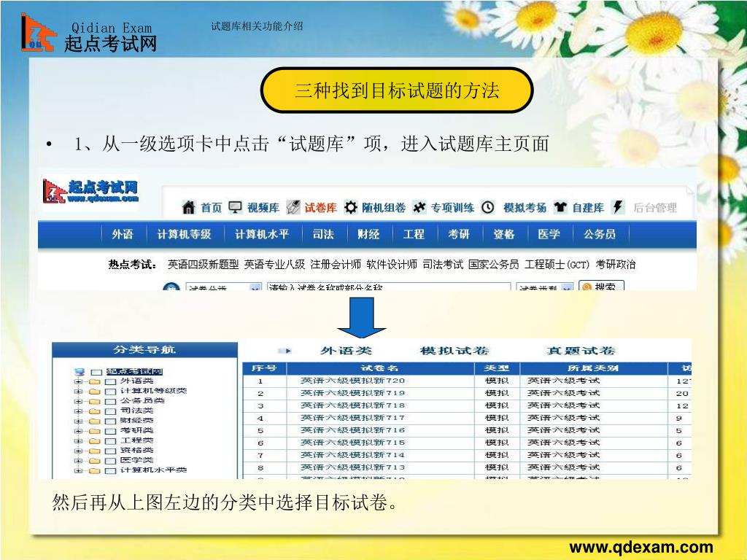This screenshot has height=560, width=747.
Task: Select 公务员 in the blue menu bar
Action: tap(600, 234)
